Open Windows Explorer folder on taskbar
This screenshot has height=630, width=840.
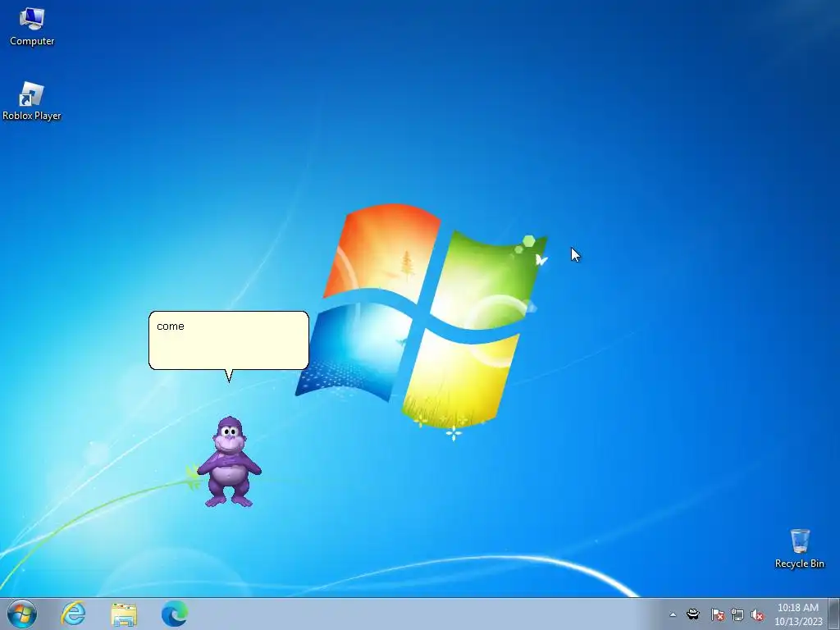(124, 614)
